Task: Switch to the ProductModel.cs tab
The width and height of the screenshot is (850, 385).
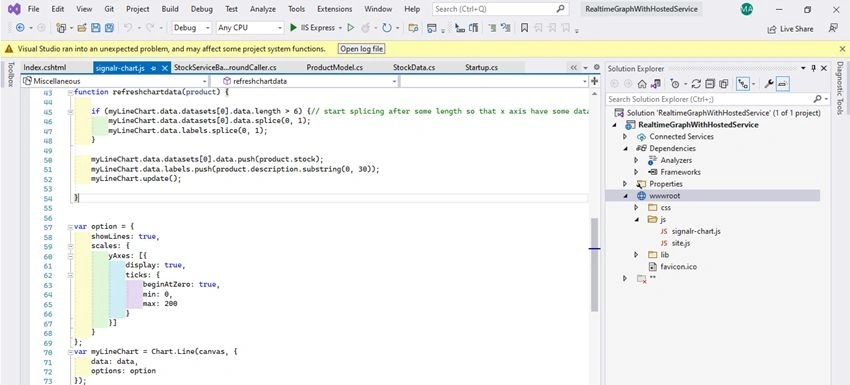Action: tap(334, 68)
